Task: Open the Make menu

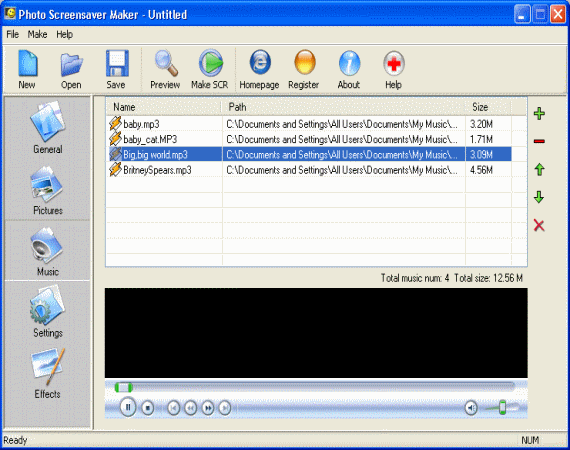Action: coord(37,34)
